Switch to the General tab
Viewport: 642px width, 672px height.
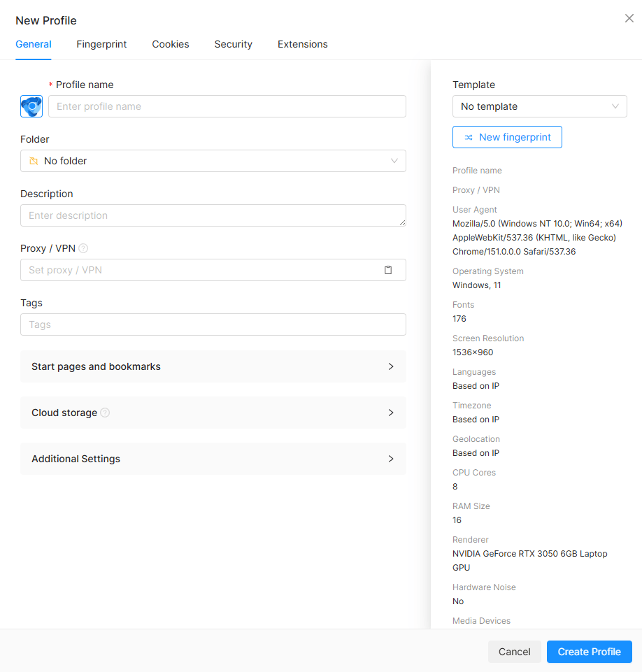click(x=34, y=44)
